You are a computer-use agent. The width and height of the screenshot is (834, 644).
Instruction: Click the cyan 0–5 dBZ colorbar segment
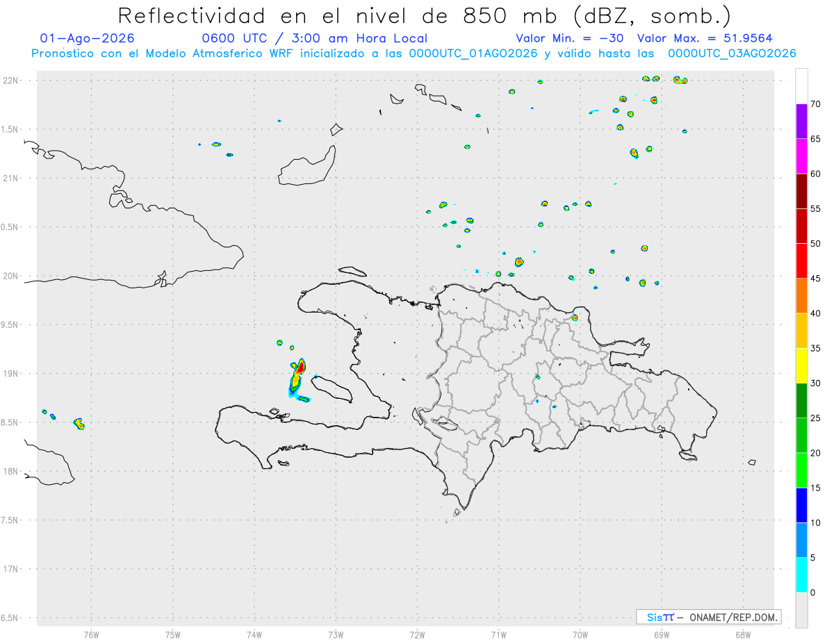[x=801, y=575]
